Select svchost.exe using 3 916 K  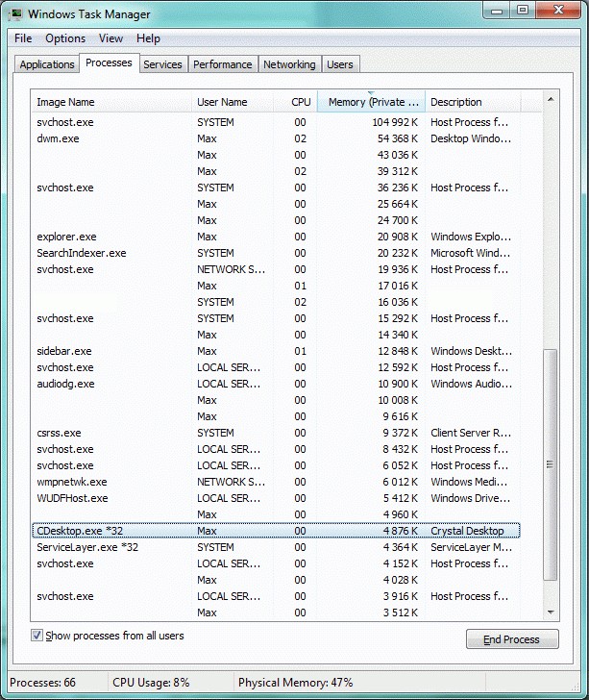click(276, 596)
